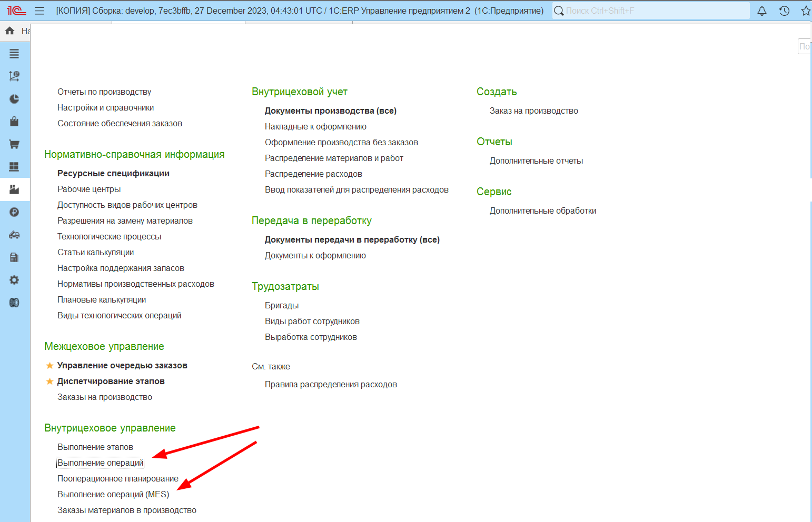
Task: Open the Warehouse boxes icon
Action: click(14, 167)
